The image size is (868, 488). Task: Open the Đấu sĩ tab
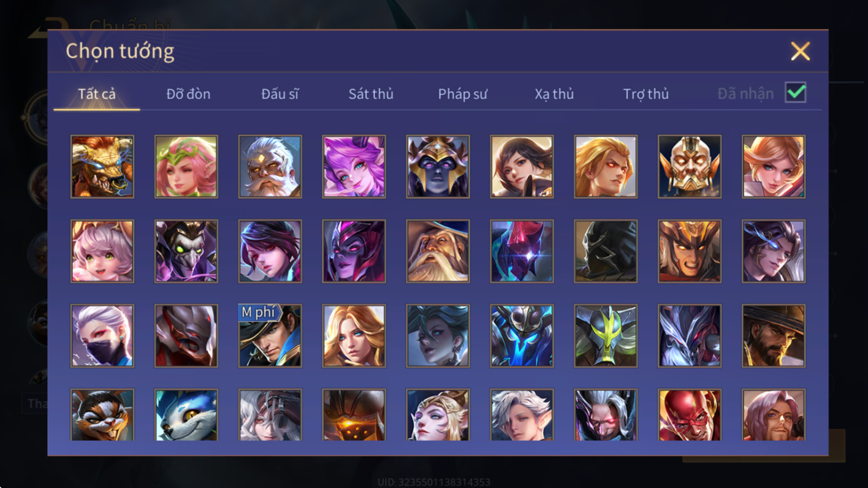point(280,94)
